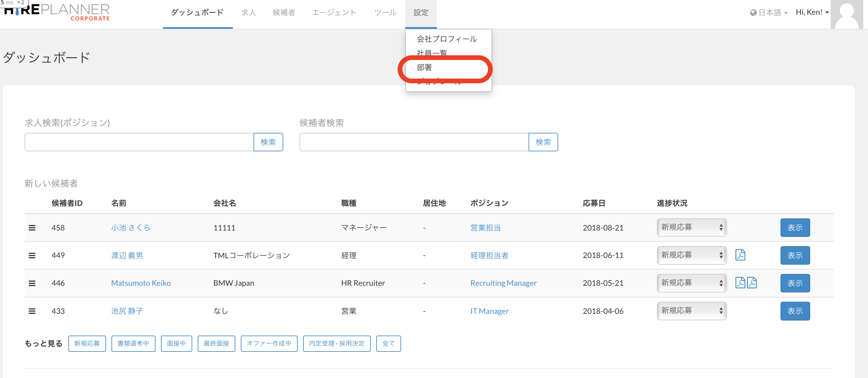Click the hamburger icon for candidate 458
This screenshot has width=868, height=378.
[x=32, y=228]
